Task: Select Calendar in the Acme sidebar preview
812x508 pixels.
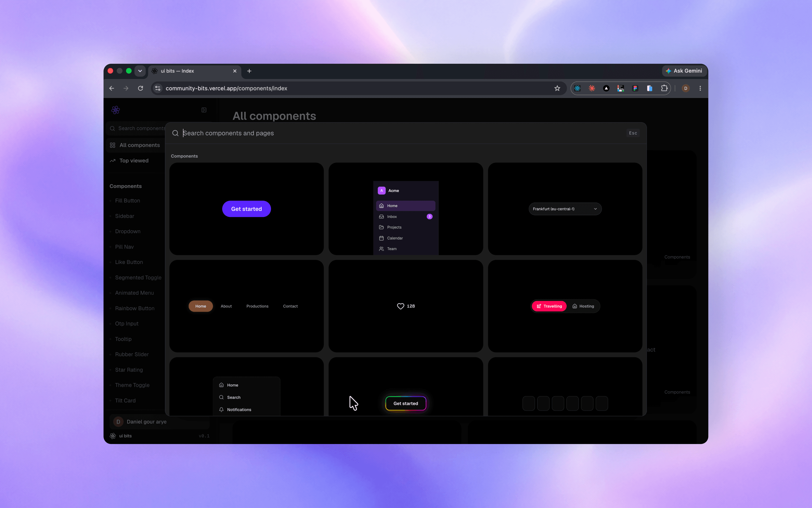Action: (405, 238)
